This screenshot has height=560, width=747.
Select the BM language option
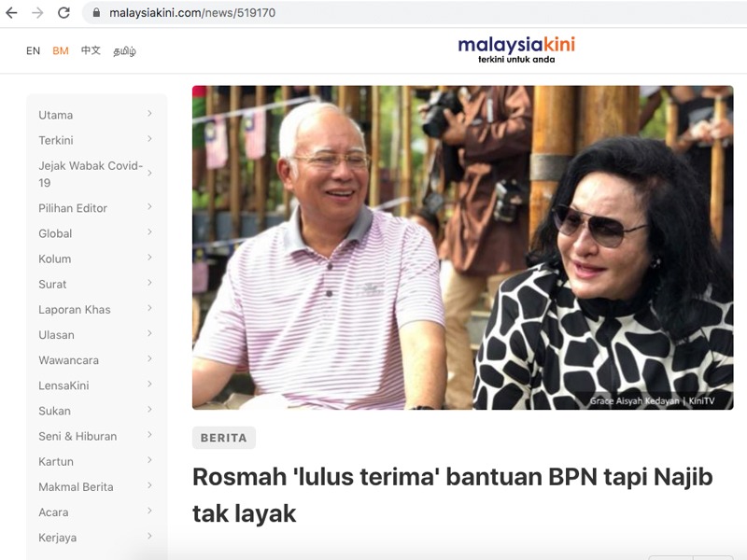pyautogui.click(x=61, y=51)
